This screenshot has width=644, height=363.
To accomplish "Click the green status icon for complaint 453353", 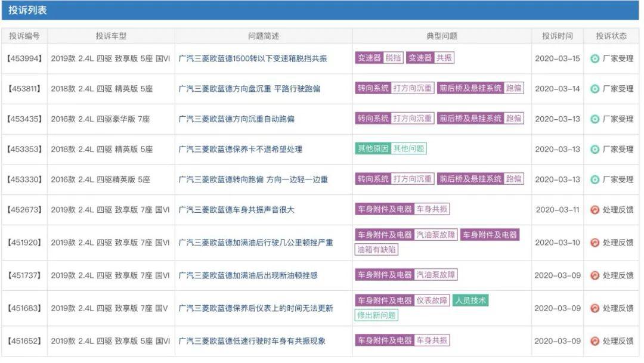I will (594, 149).
